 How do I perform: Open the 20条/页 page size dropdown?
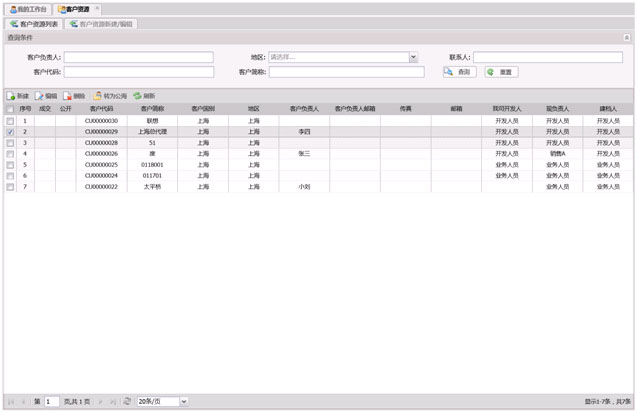(183, 401)
